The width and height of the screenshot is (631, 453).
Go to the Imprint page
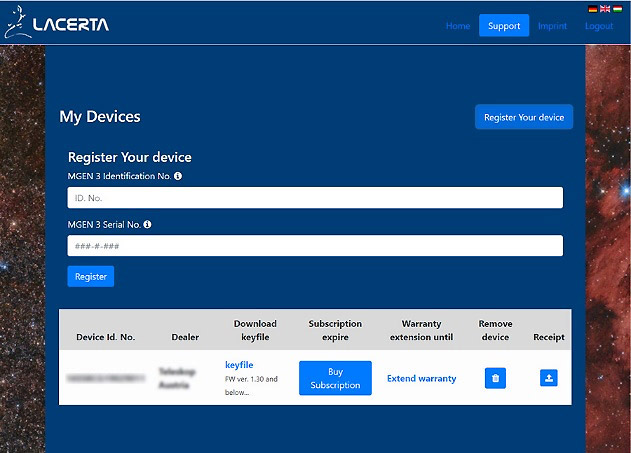pos(553,26)
